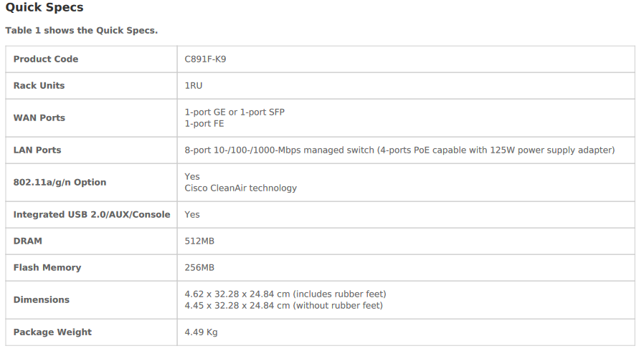Image resolution: width=644 pixels, height=351 pixels.
Task: Click the '1-port FE' line
Action: (x=204, y=123)
